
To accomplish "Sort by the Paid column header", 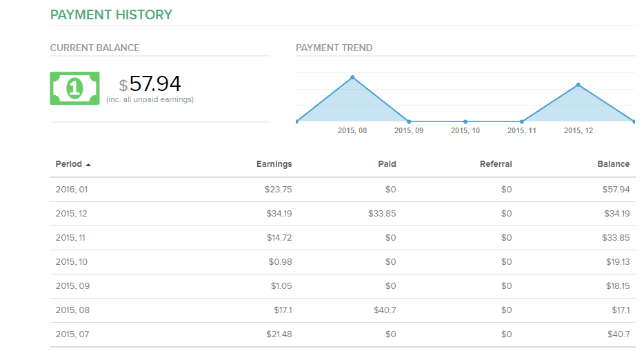I will pos(387,164).
